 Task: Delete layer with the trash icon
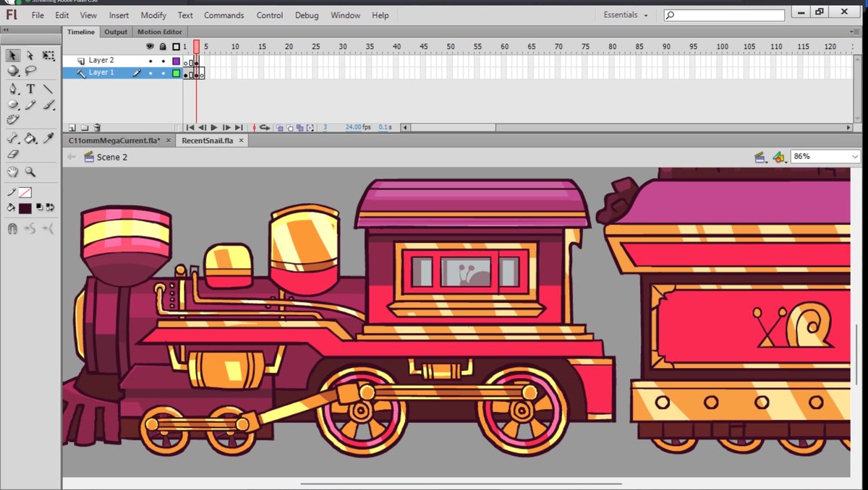97,127
